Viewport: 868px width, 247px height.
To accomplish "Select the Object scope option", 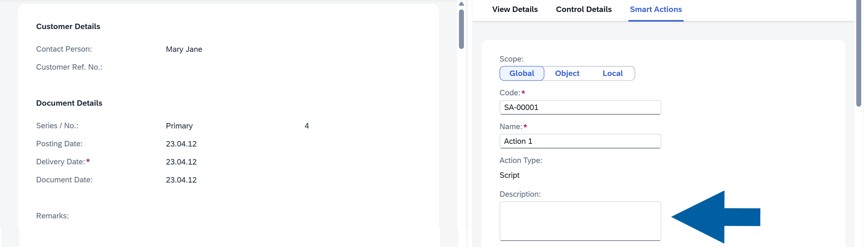I will (x=567, y=73).
